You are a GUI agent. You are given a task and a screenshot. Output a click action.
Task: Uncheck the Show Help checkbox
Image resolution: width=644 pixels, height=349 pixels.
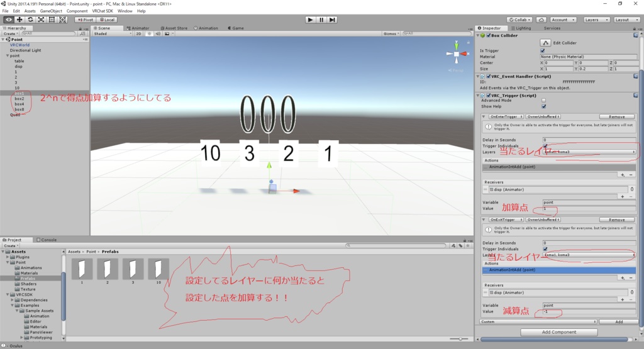coord(544,106)
